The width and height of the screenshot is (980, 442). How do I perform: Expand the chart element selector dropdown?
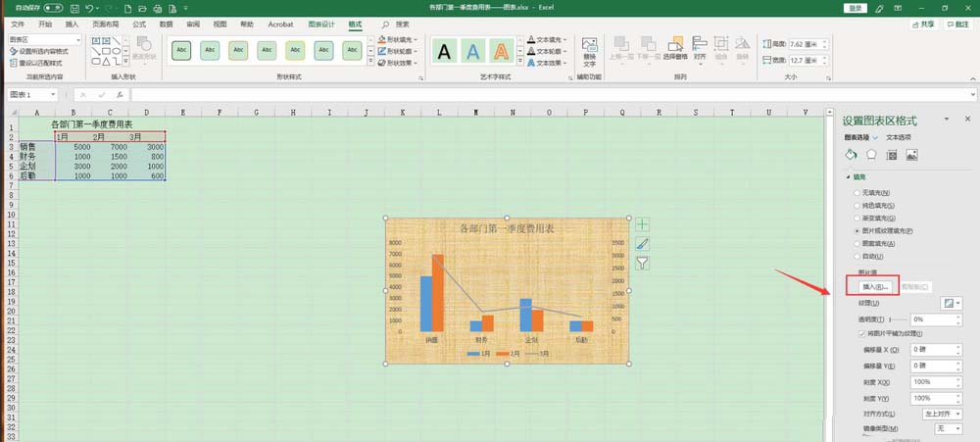click(44, 40)
